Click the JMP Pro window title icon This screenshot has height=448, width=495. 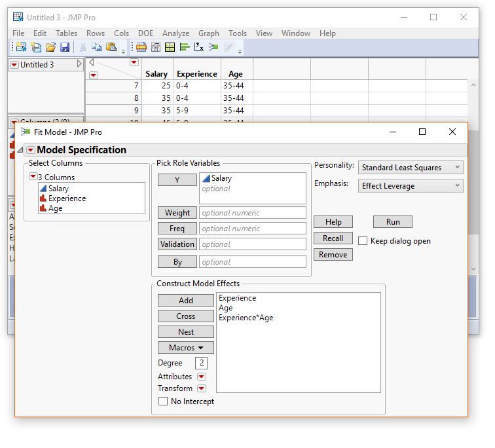pyautogui.click(x=18, y=17)
